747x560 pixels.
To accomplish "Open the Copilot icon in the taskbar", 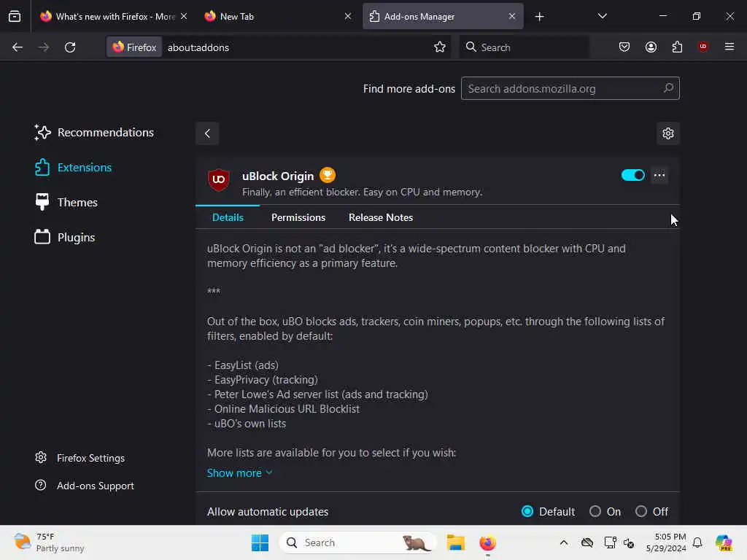I will click(724, 542).
